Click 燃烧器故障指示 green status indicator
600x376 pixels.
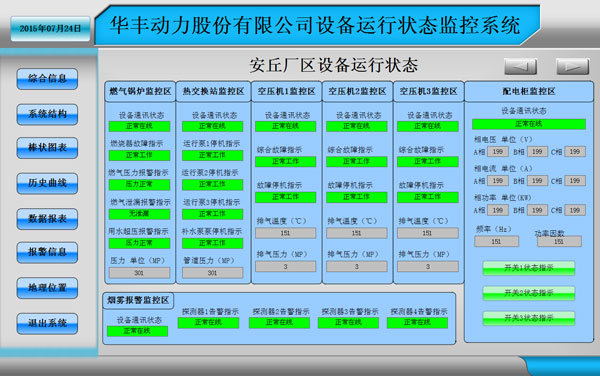click(139, 155)
